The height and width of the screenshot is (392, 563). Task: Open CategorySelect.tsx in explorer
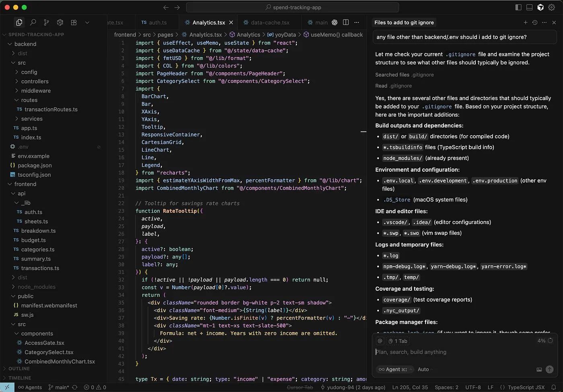(49, 352)
